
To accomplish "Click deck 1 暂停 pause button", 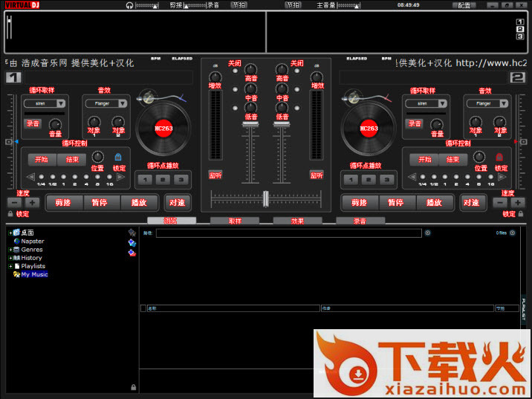I will coord(100,203).
